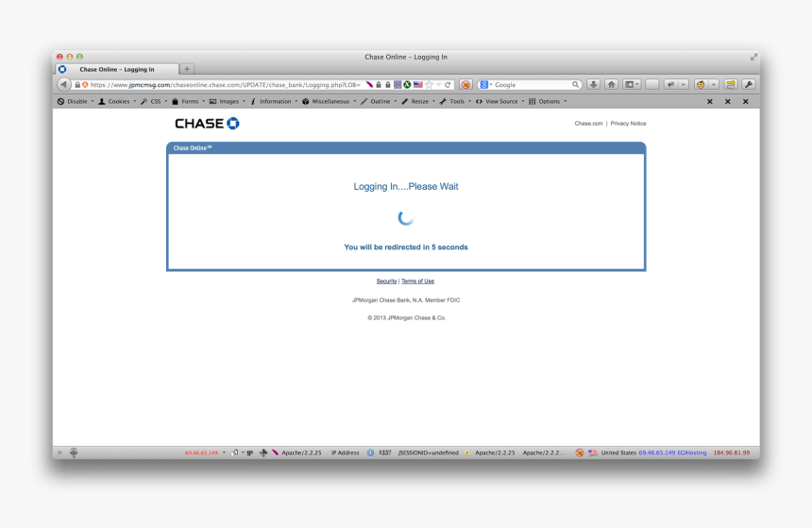Open the View Source menu
The width and height of the screenshot is (812, 528).
point(500,101)
